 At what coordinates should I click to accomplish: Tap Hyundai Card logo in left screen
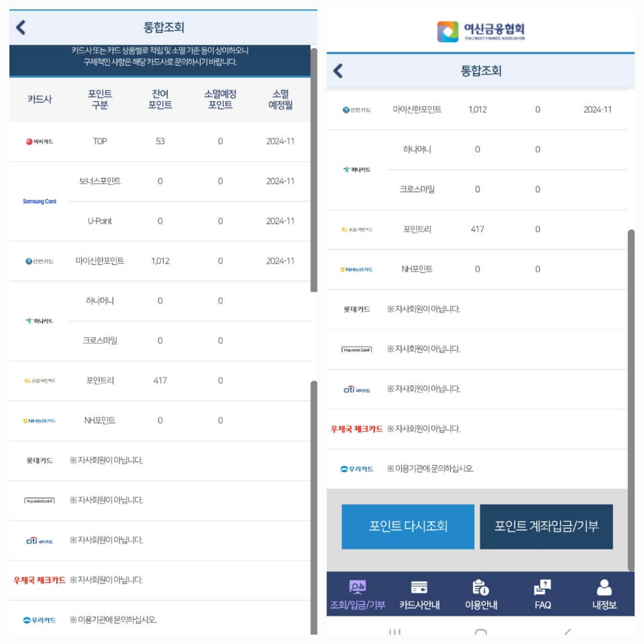point(40,500)
